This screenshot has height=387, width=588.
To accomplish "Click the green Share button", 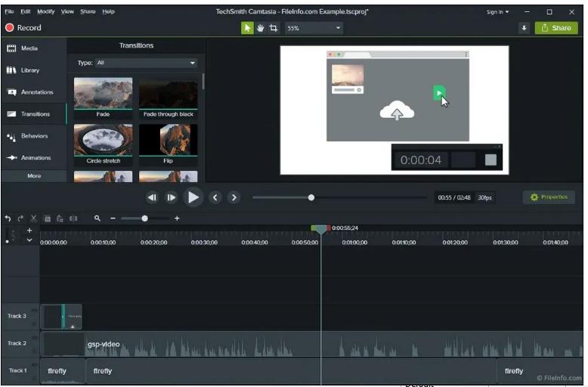I will coord(556,28).
